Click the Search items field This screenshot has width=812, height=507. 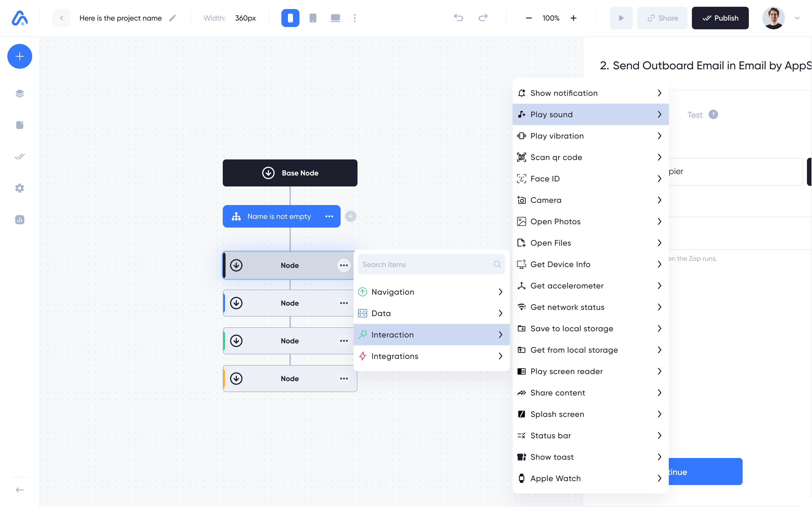(x=431, y=264)
